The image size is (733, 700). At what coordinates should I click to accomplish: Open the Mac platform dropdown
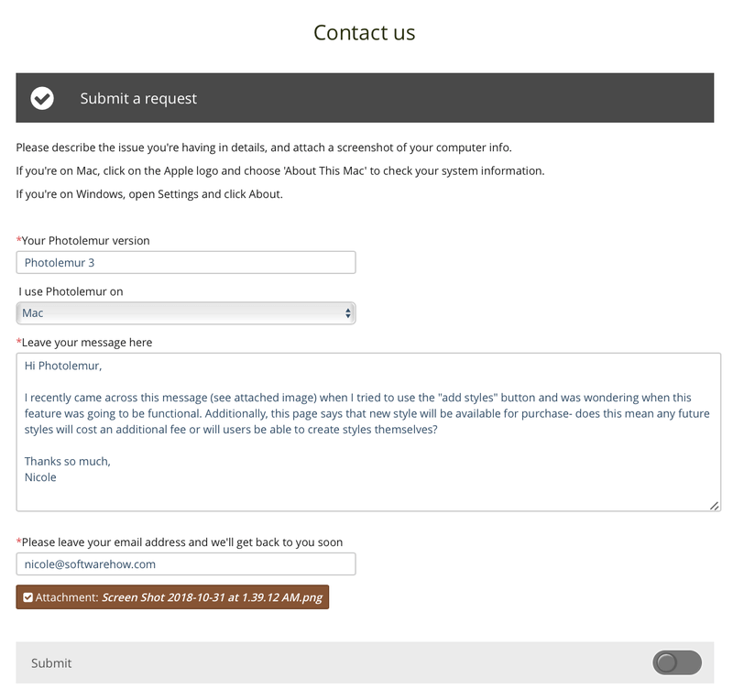coord(186,312)
